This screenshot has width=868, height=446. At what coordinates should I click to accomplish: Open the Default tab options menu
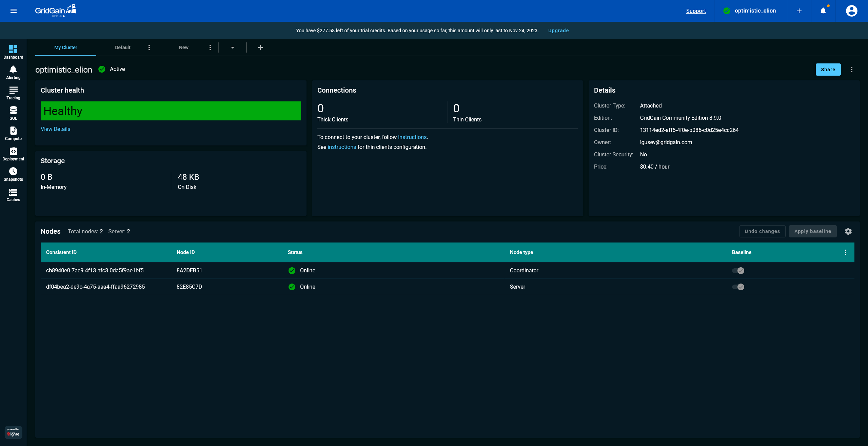(149, 47)
